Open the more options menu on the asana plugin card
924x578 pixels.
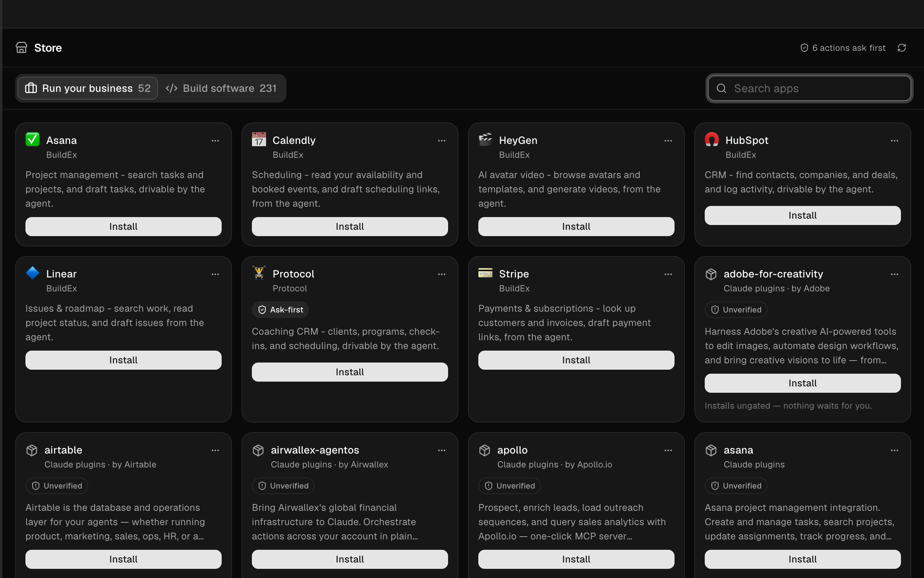tap(895, 450)
